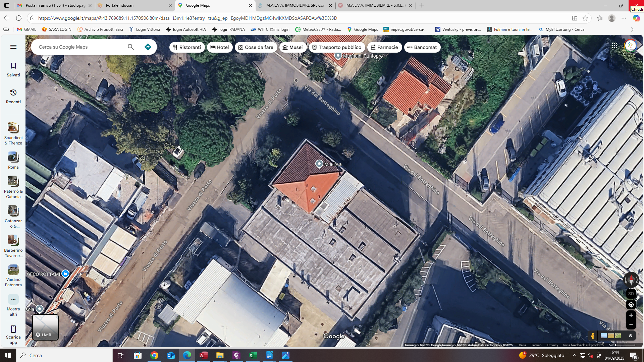Open the Roma recent item
The width and height of the screenshot is (644, 362).
[x=13, y=160]
